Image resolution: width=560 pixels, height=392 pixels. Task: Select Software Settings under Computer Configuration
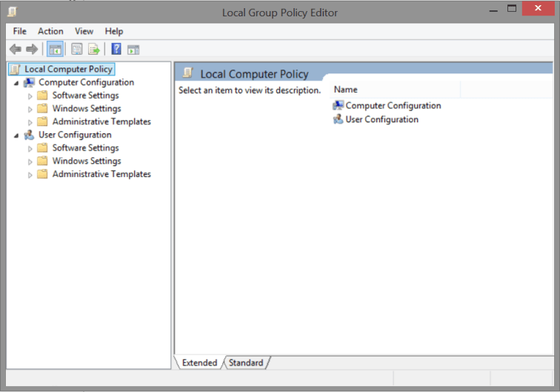pos(85,96)
